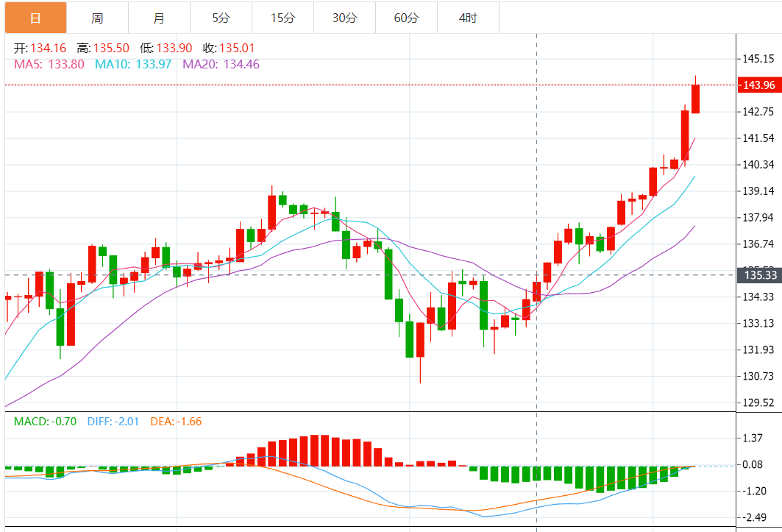Open the 5分 timeframe tab

[221, 18]
